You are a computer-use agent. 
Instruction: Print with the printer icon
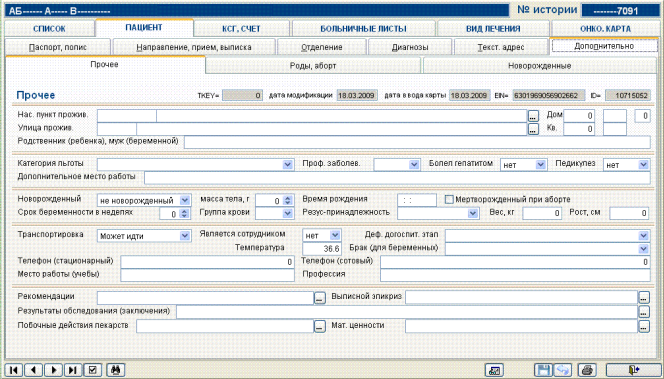[x=587, y=370]
